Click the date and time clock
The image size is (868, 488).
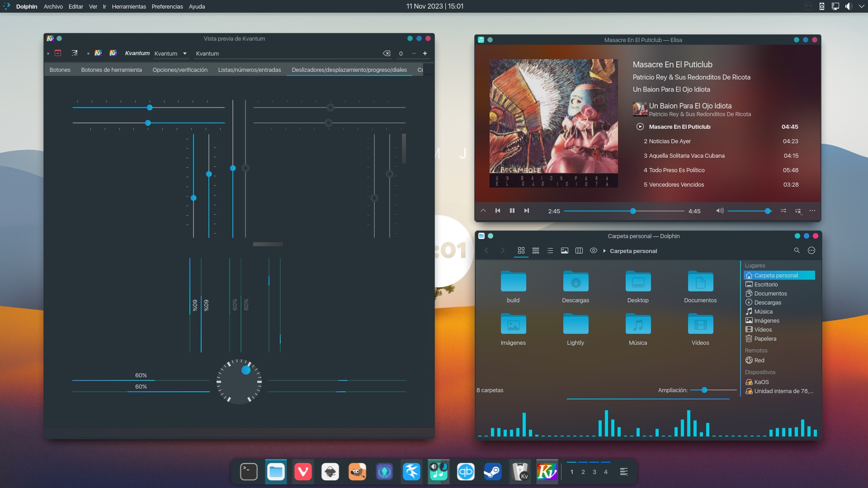pyautogui.click(x=434, y=6)
